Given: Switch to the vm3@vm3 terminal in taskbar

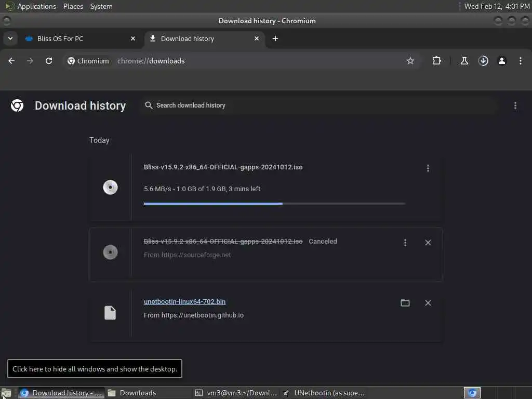Looking at the screenshot, I should click(236, 393).
